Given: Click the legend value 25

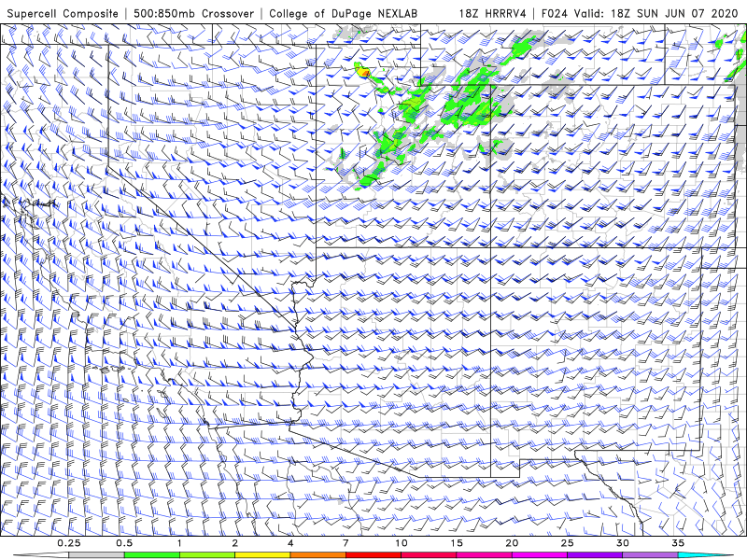Looking at the screenshot, I should 567,543.
